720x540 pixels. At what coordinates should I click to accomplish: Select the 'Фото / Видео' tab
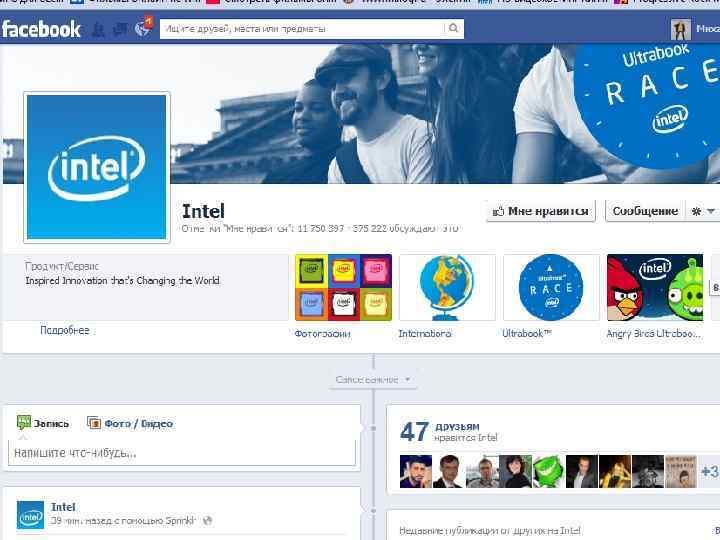coord(130,423)
